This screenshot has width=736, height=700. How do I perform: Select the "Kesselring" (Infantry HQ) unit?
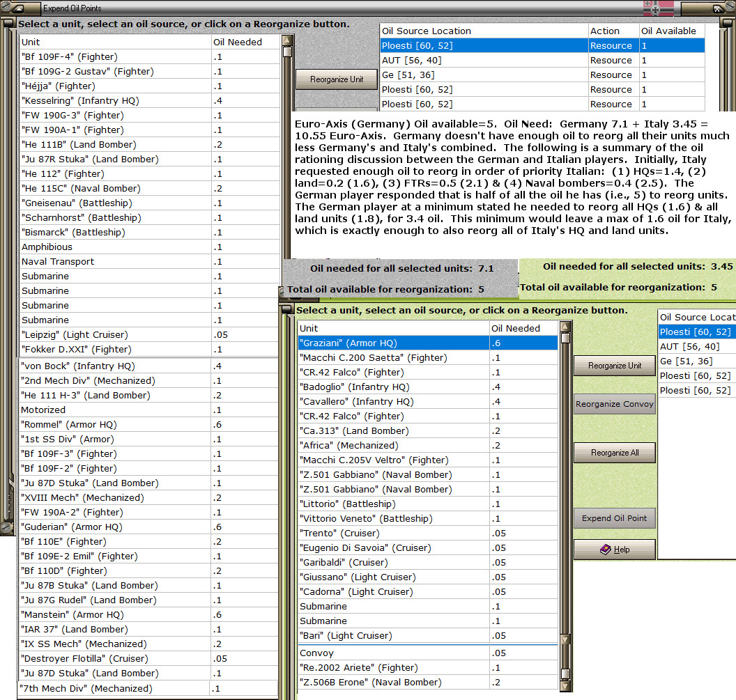(x=149, y=100)
